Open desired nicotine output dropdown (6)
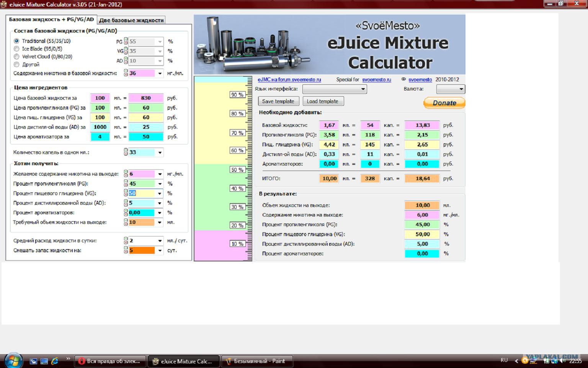 (160, 174)
